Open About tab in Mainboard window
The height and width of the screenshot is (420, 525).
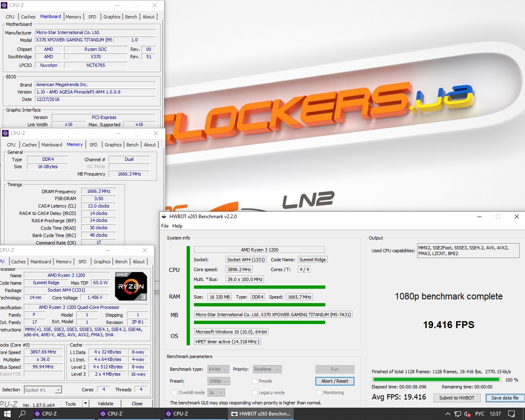[148, 17]
